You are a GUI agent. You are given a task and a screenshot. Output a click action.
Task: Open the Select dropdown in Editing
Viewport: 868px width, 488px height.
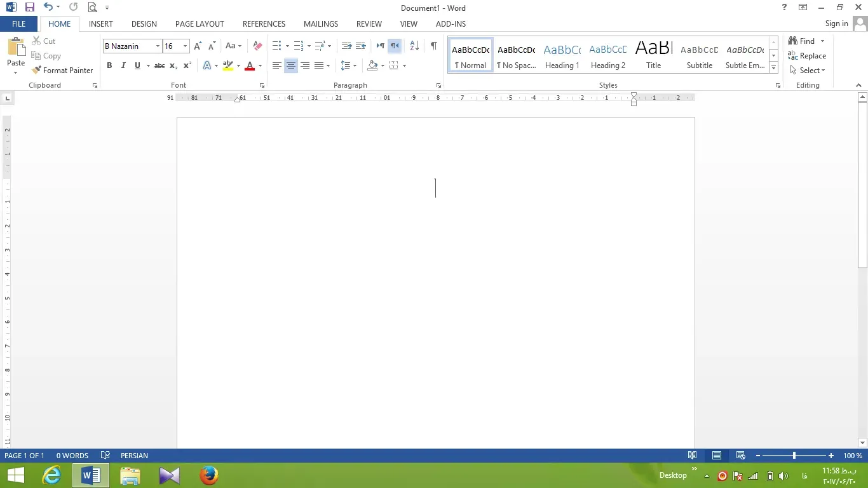pos(808,71)
